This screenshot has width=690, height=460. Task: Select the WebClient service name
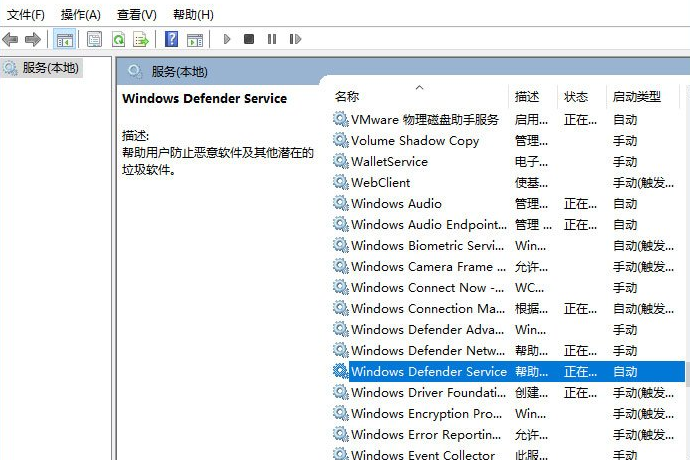tap(381, 183)
